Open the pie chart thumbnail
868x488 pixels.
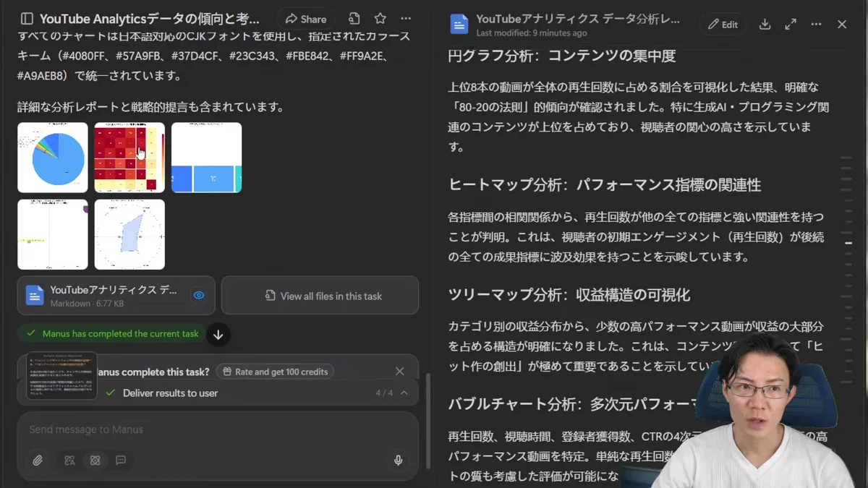pyautogui.click(x=53, y=158)
